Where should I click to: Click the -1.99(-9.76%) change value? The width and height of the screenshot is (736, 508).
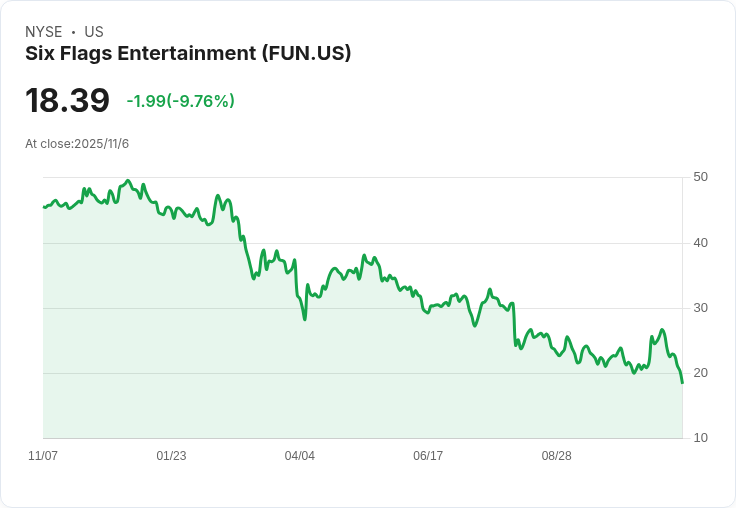coord(181,101)
